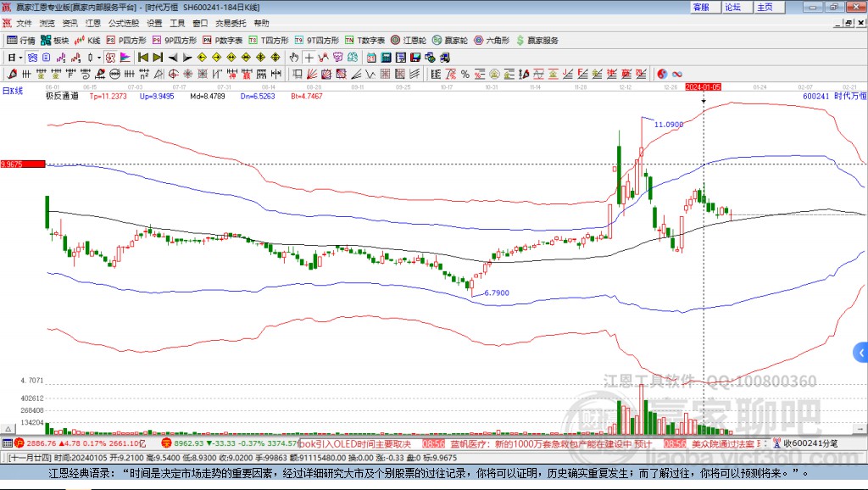Click the 论坛 forum button
Screen dimensions: 868x490
click(x=737, y=7)
